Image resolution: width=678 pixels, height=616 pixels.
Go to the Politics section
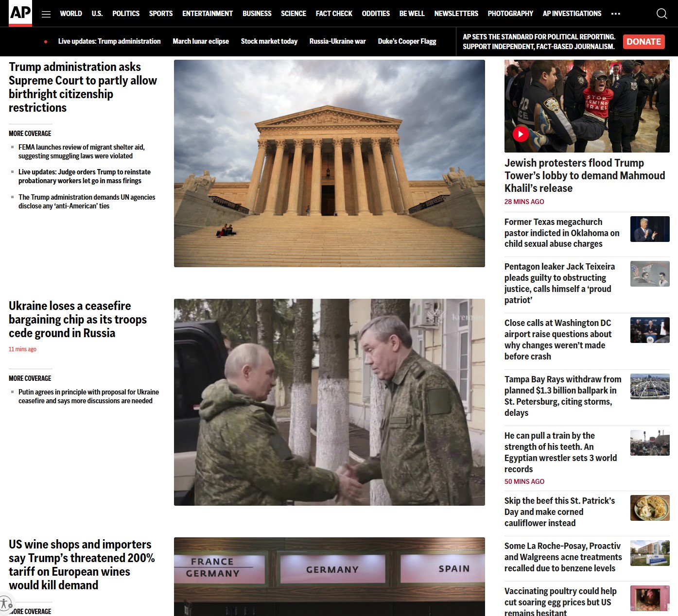tap(126, 14)
